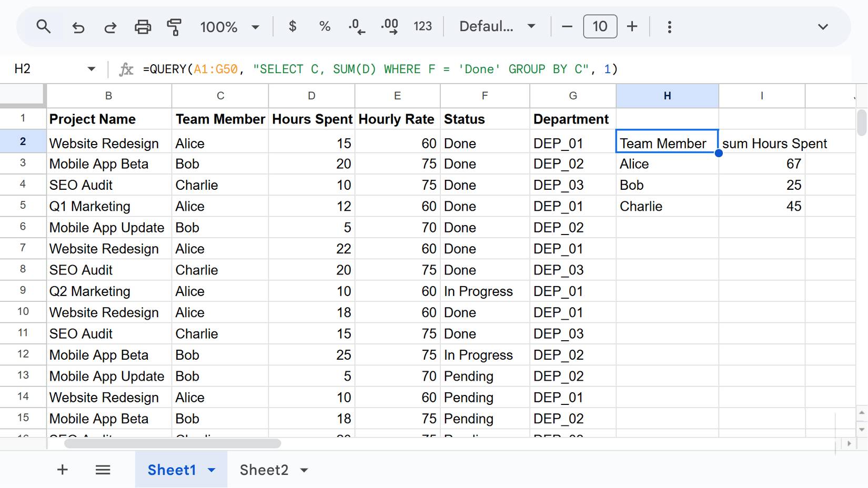Open the three-dot more toolbar options
Viewport: 868px width, 488px height.
670,26
